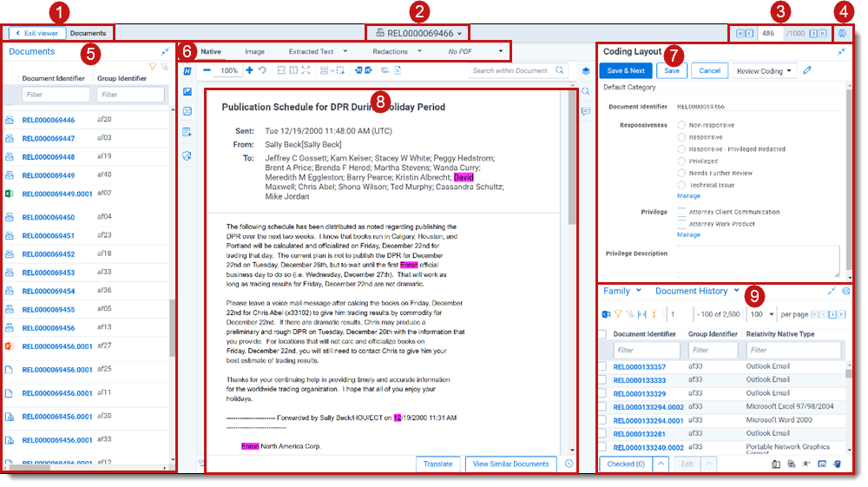Screen dimensions: 868x487
Task: Select the Responsive radio option
Action: (x=681, y=137)
